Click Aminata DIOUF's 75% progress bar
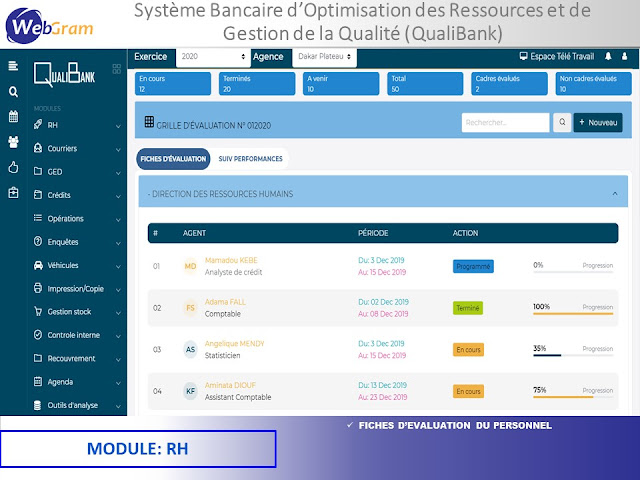640x480 pixels. pyautogui.click(x=573, y=397)
